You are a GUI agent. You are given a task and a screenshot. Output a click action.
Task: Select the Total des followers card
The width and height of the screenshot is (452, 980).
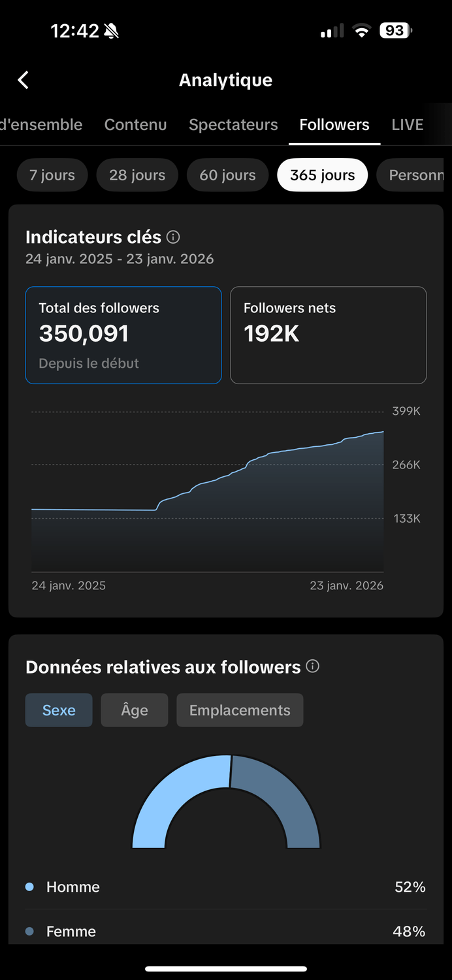point(123,335)
